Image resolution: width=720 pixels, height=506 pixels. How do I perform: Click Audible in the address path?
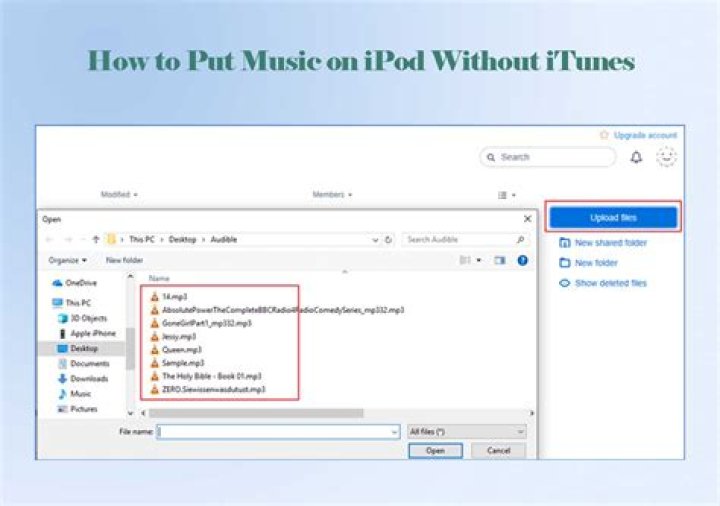pos(224,240)
